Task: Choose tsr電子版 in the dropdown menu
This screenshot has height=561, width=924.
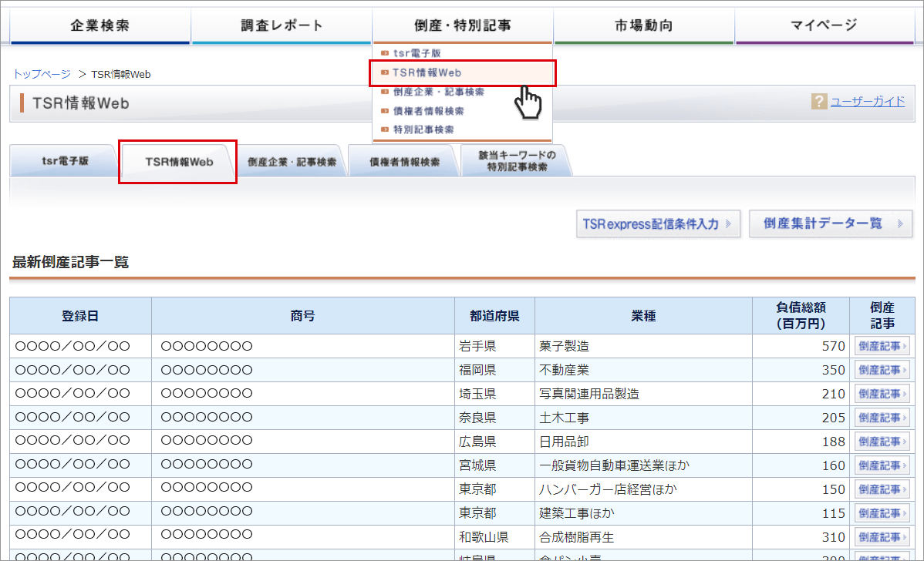Action: tap(416, 53)
